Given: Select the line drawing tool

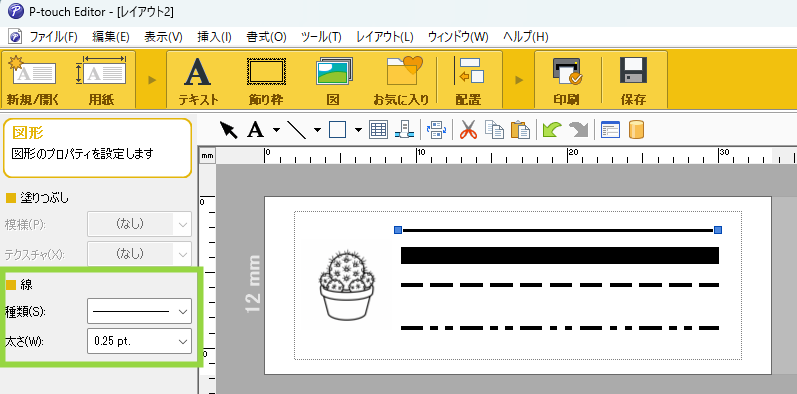Looking at the screenshot, I should [x=296, y=130].
